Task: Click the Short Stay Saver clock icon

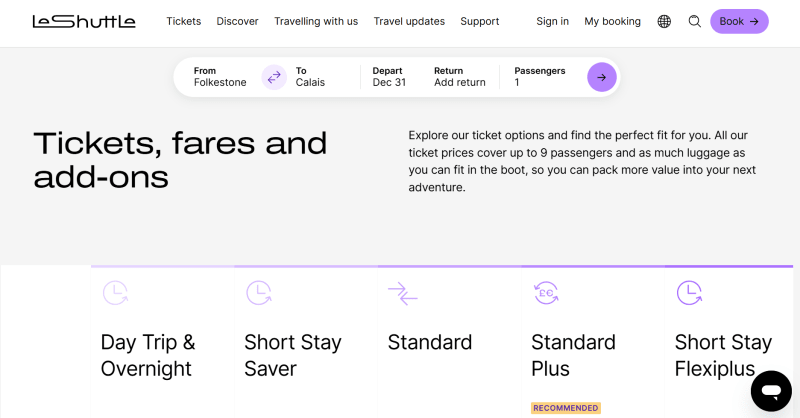Action: [259, 292]
